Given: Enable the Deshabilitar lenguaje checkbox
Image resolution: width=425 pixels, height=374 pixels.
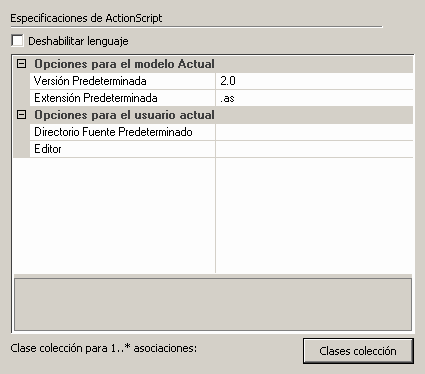Looking at the screenshot, I should pos(17,41).
